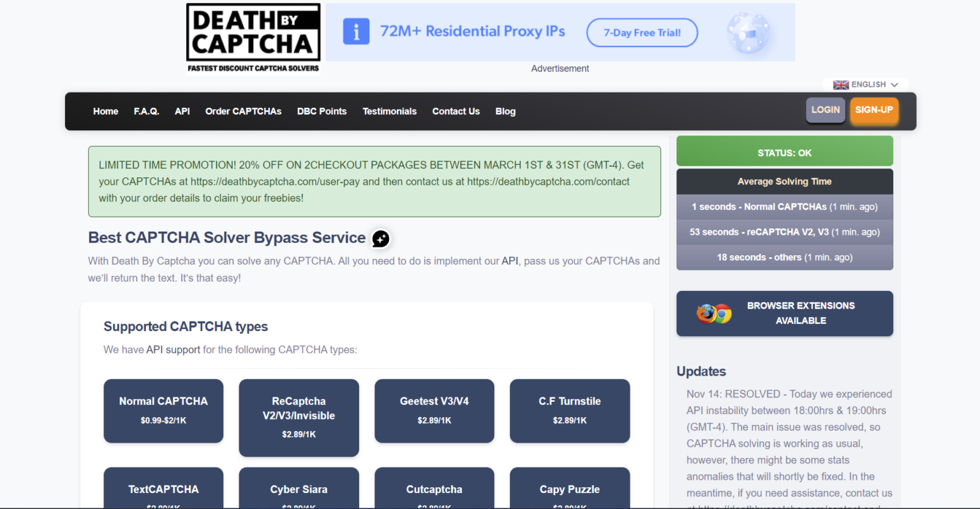Click the LOGIN button

click(825, 109)
